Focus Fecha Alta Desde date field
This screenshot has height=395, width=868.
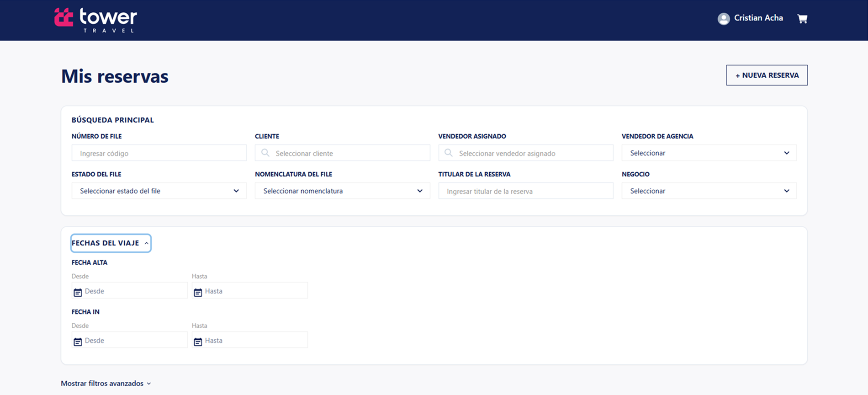[130, 291]
